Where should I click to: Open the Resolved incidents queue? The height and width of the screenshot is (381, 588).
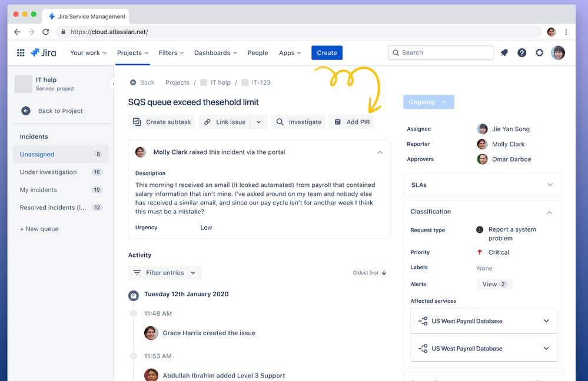tap(61, 208)
